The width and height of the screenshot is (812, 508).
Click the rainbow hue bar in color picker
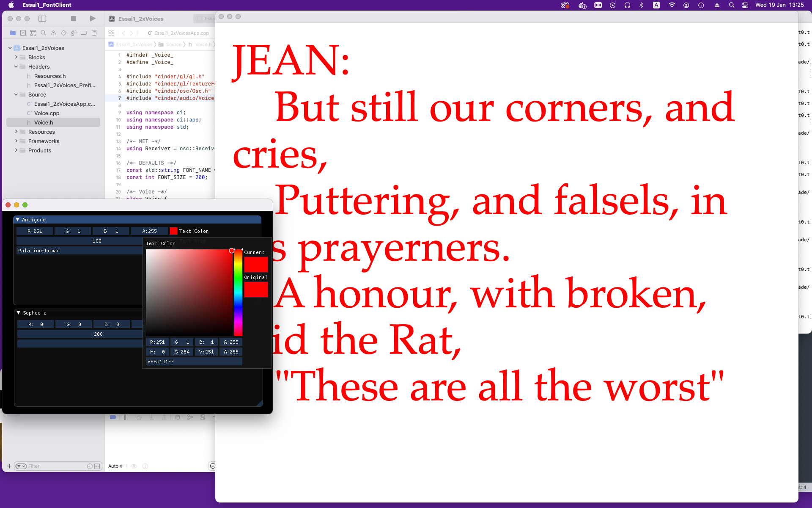(239, 292)
